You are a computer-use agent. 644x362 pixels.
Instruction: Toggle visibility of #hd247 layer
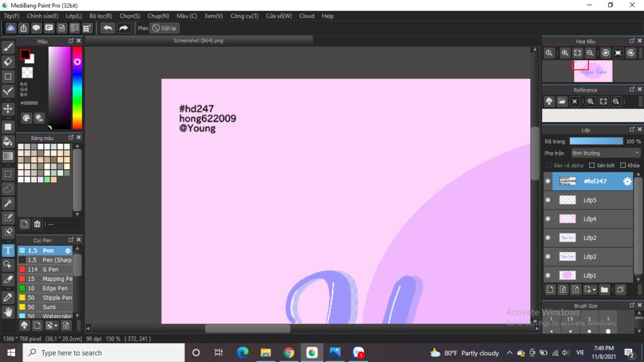click(548, 182)
